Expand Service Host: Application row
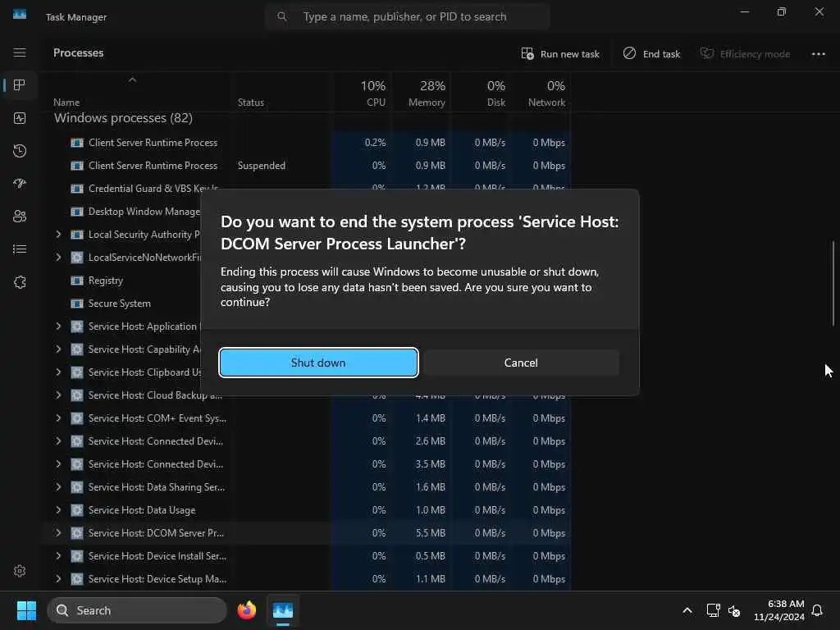This screenshot has width=840, height=630. pos(58,326)
